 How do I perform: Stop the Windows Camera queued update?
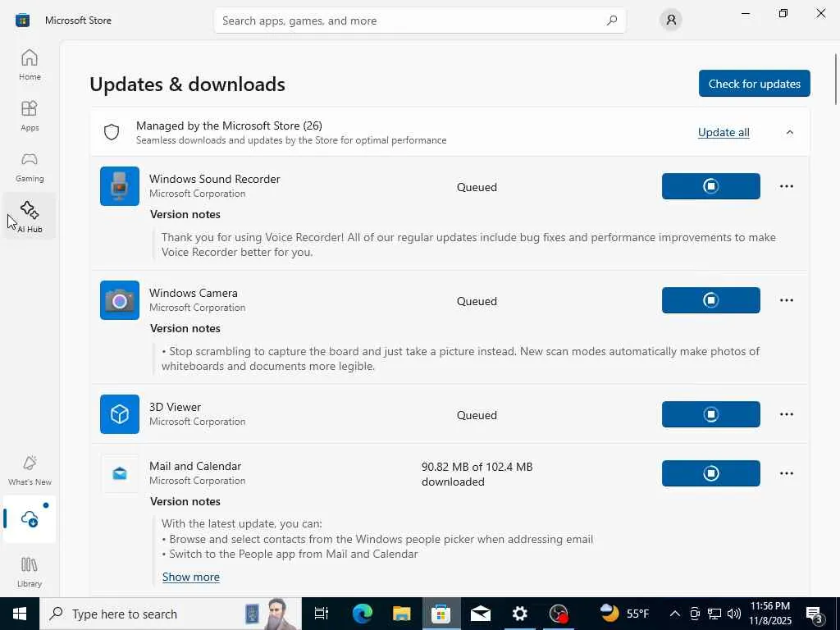click(711, 300)
